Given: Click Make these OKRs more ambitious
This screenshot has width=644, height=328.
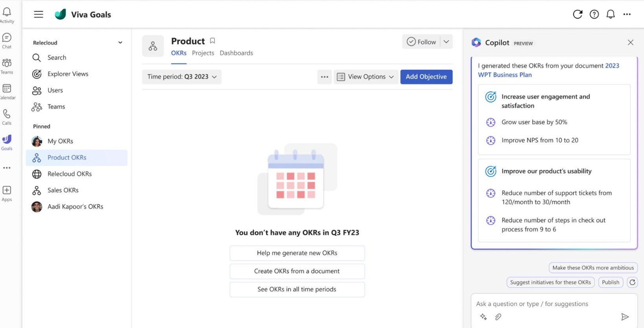Looking at the screenshot, I should [593, 268].
